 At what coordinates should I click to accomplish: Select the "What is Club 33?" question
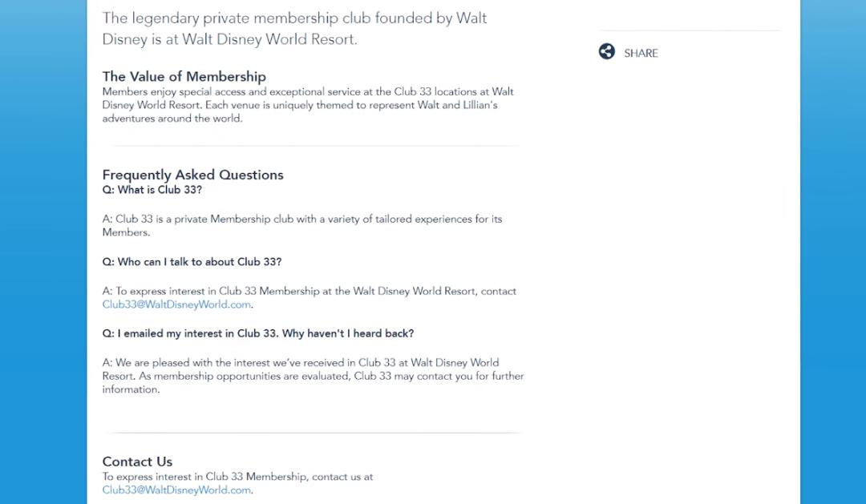click(152, 190)
